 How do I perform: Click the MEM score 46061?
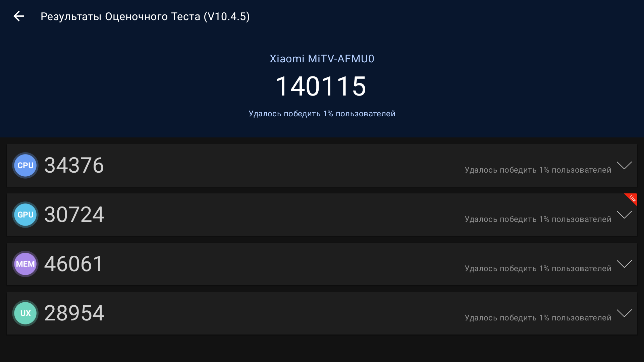73,264
